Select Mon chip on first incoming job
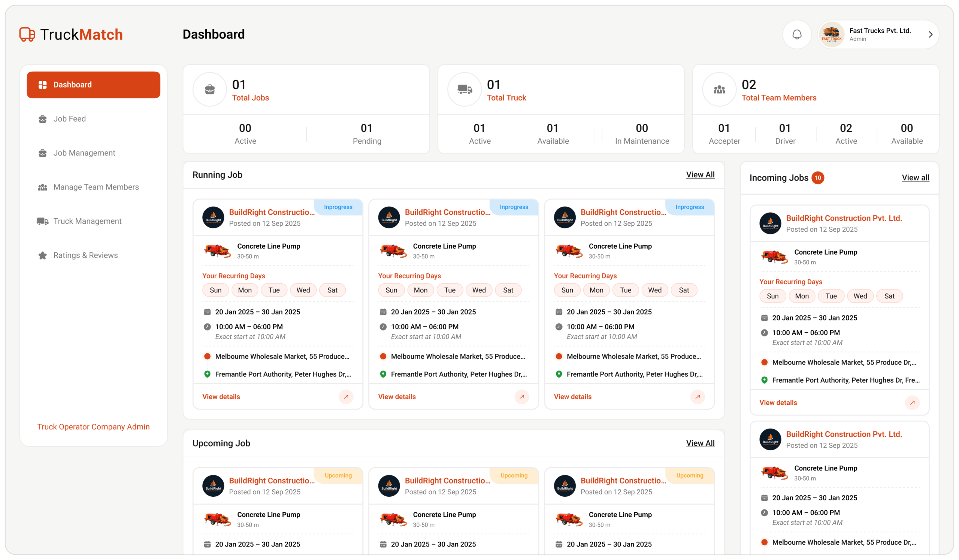The image size is (959, 560). 802,296
